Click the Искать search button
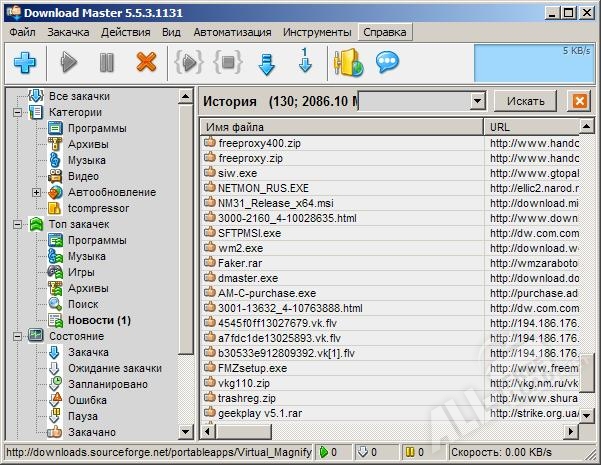Viewport: 601px width, 465px height. pyautogui.click(x=526, y=102)
